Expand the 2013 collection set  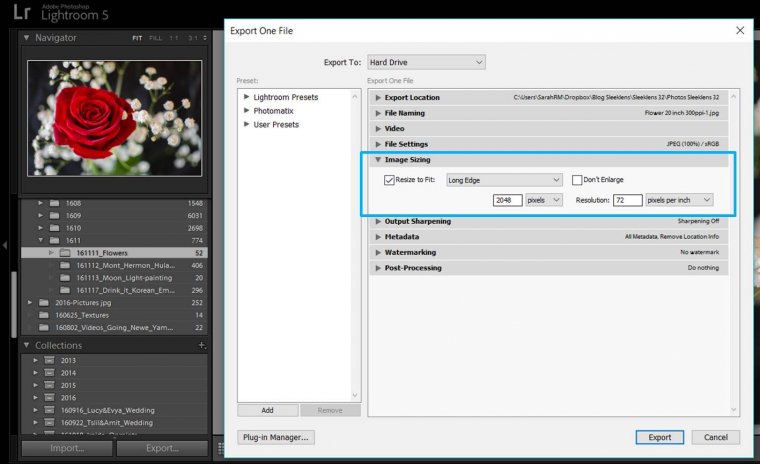click(x=35, y=360)
